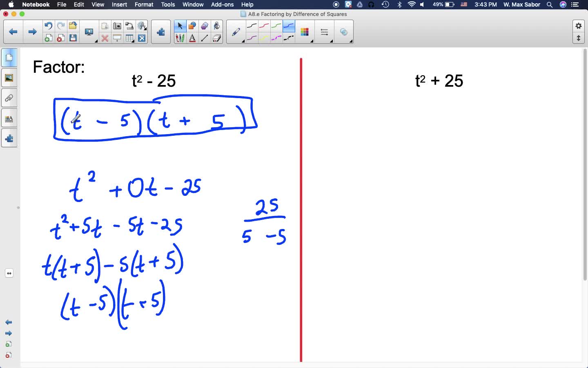The width and height of the screenshot is (588, 368).
Task: Choose the Select arrow tool
Action: pyautogui.click(x=180, y=26)
